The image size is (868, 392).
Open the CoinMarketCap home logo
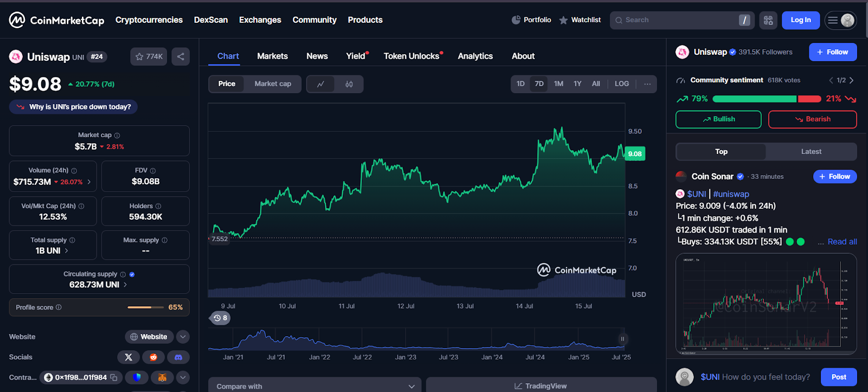[x=56, y=20]
